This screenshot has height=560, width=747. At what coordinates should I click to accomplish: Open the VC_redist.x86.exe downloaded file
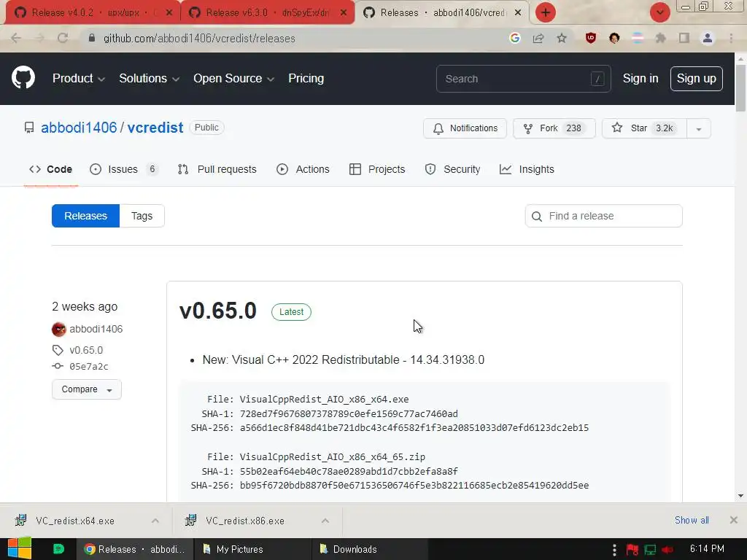[245, 521]
